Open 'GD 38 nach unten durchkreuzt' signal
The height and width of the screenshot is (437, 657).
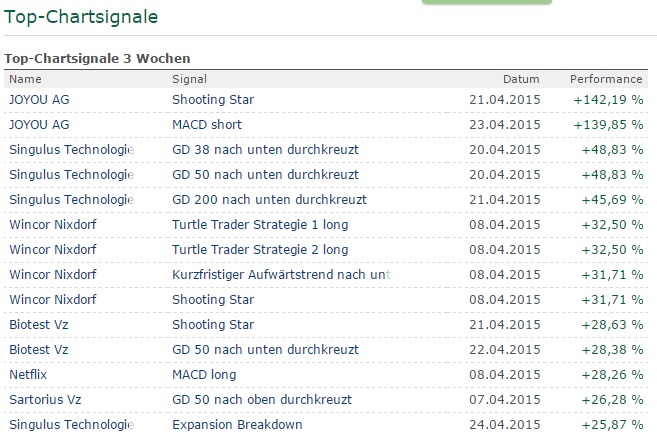(x=265, y=150)
